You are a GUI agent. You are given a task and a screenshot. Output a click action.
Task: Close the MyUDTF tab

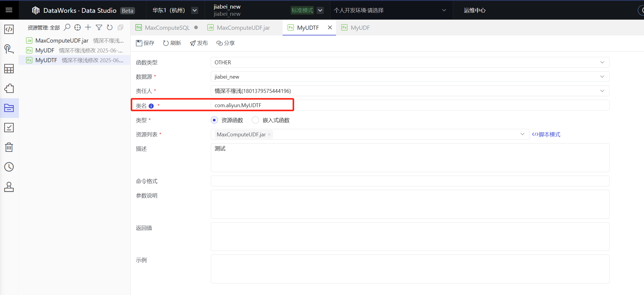click(330, 27)
